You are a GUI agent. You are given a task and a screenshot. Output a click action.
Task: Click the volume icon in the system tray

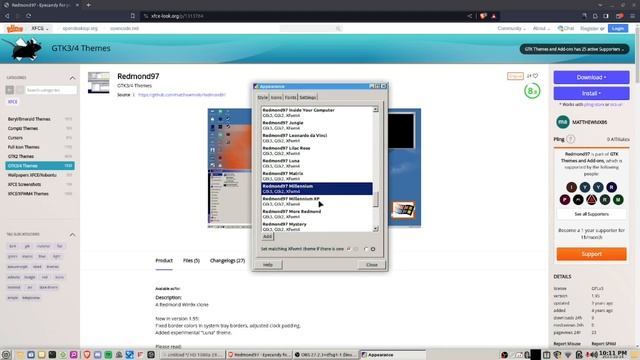tap(593, 355)
